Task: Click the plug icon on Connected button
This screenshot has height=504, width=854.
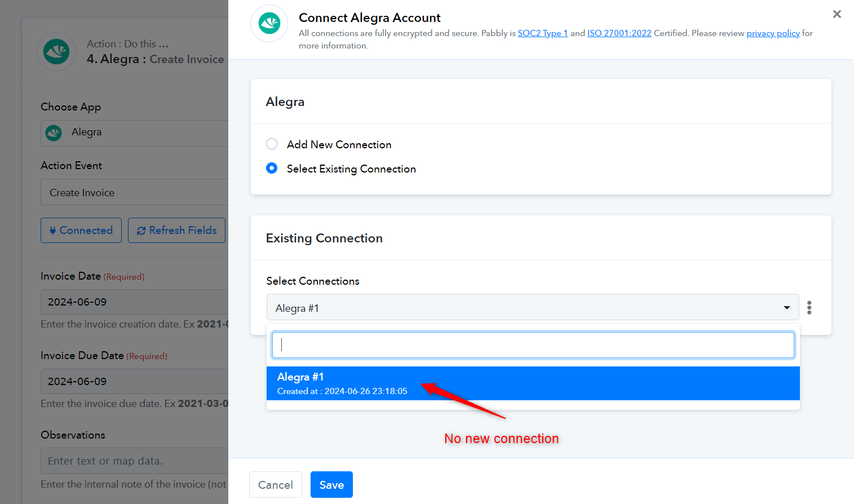Action: (x=52, y=231)
